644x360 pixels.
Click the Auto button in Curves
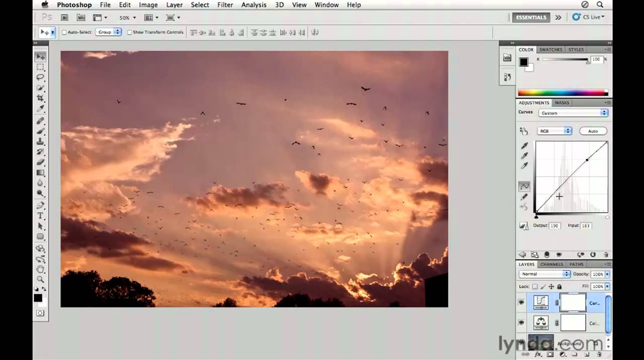point(593,131)
